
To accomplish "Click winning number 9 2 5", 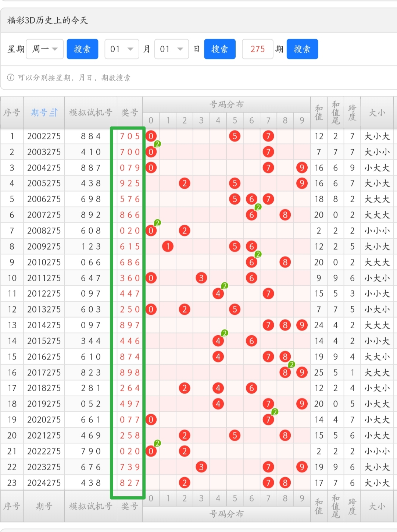I will (x=130, y=183).
